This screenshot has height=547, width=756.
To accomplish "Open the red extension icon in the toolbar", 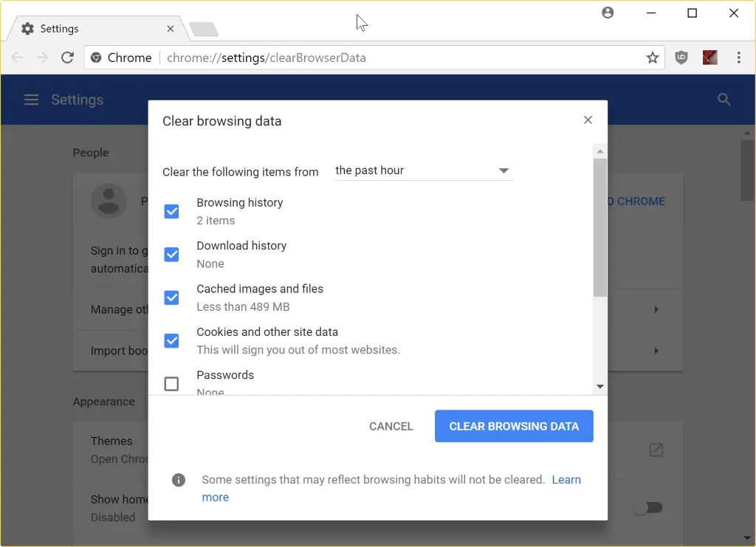I will tap(709, 57).
